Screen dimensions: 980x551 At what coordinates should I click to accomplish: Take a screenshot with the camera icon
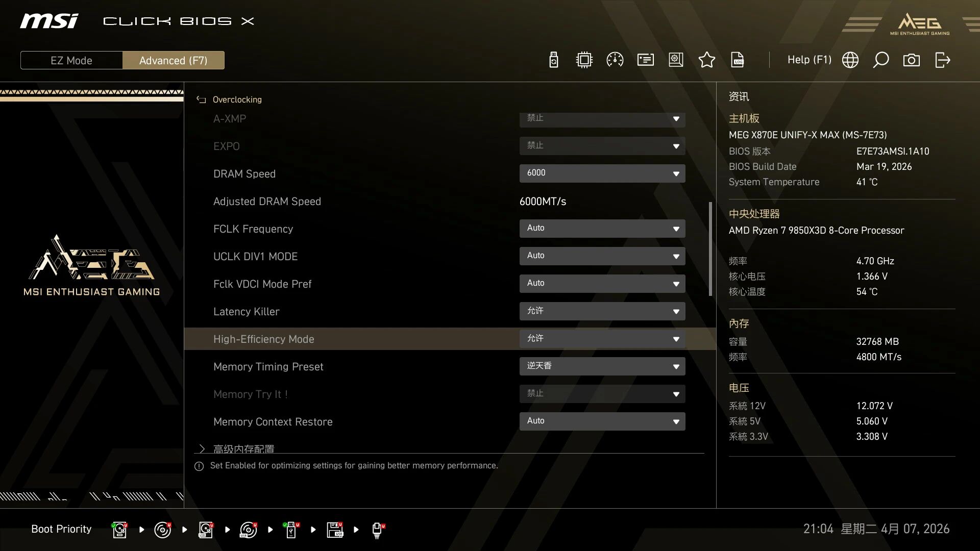coord(911,60)
